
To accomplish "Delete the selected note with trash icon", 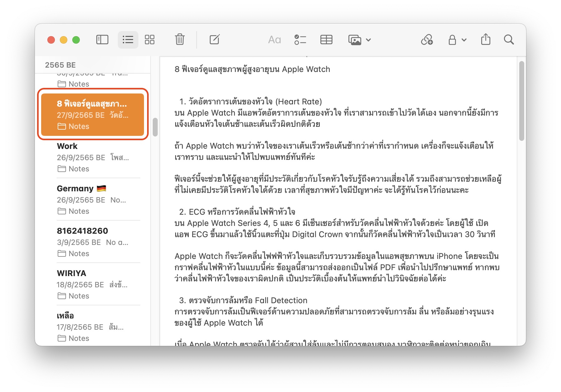I will point(180,40).
